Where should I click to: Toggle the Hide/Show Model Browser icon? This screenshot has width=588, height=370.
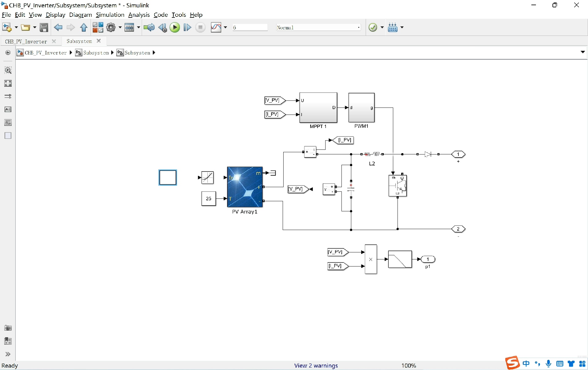[8, 53]
